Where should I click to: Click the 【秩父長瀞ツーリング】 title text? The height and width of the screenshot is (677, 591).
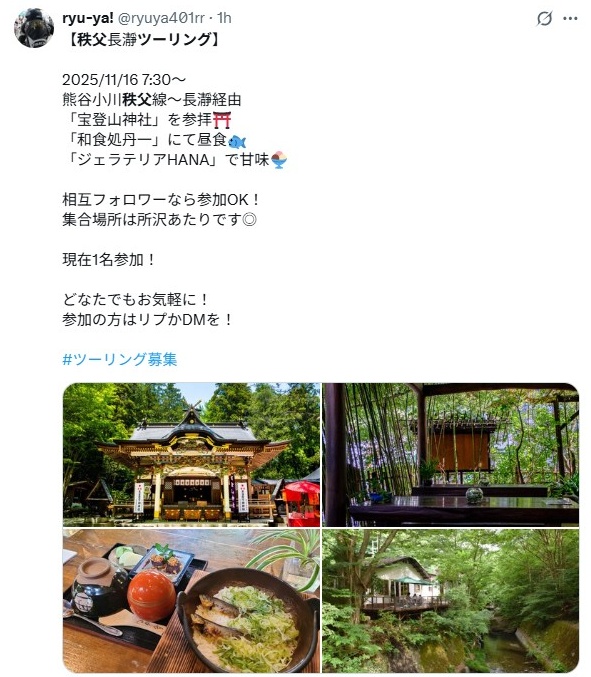[144, 39]
